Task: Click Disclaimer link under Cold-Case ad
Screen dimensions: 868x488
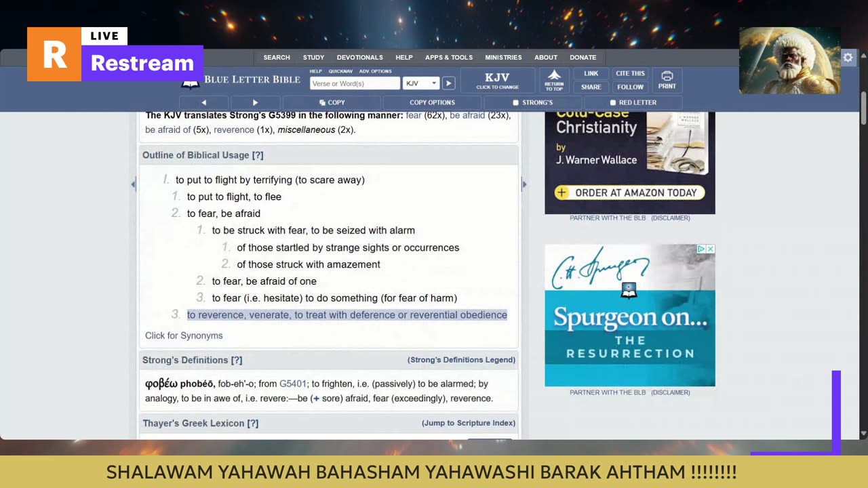Action: click(671, 218)
